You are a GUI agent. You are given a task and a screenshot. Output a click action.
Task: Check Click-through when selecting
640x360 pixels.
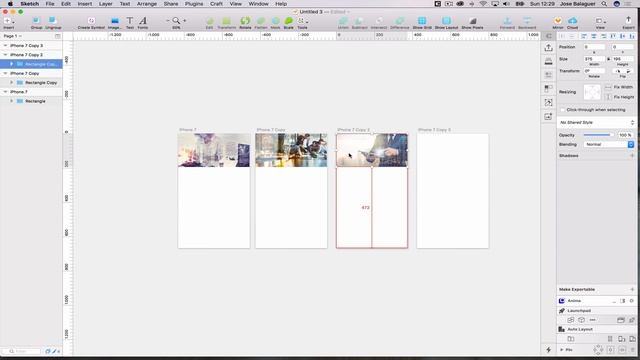563,110
